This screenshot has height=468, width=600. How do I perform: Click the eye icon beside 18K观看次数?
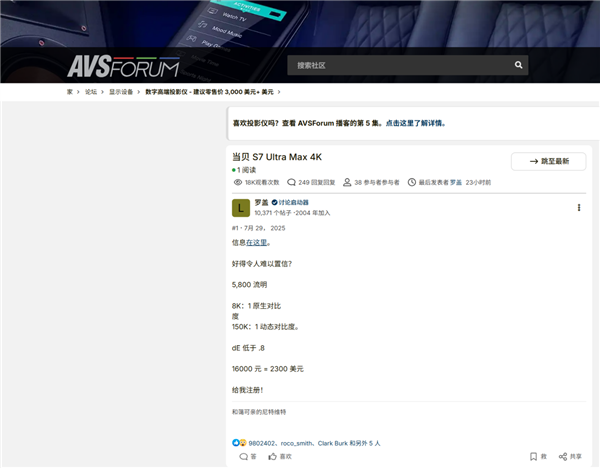238,182
